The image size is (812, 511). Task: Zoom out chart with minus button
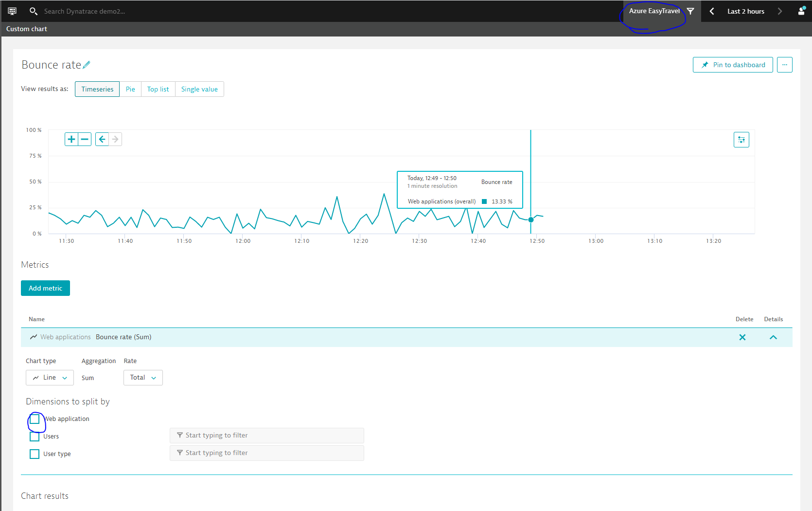85,139
